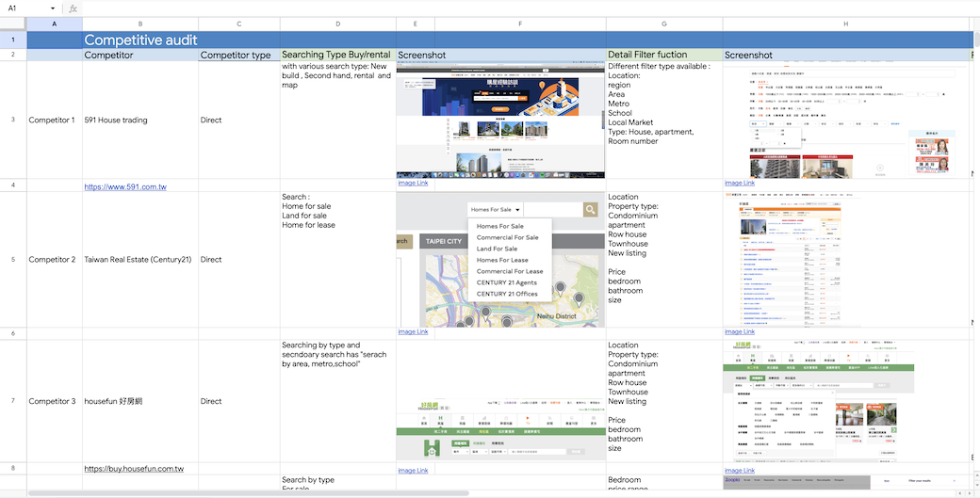Open the https://www.591.com.tw link
The height and width of the screenshot is (498, 980).
point(125,186)
